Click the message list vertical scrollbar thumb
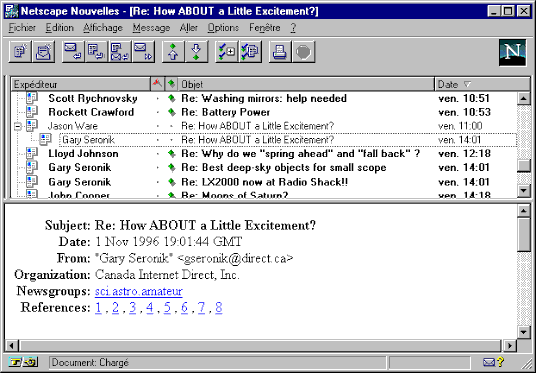This screenshot has height=373, width=536. 524,166
